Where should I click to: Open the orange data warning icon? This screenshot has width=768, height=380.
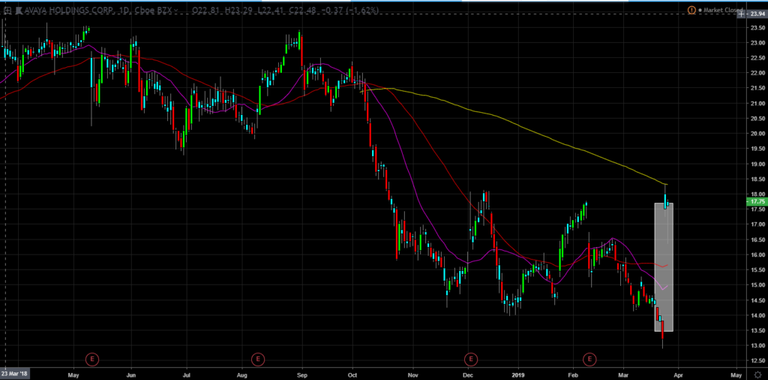point(692,10)
